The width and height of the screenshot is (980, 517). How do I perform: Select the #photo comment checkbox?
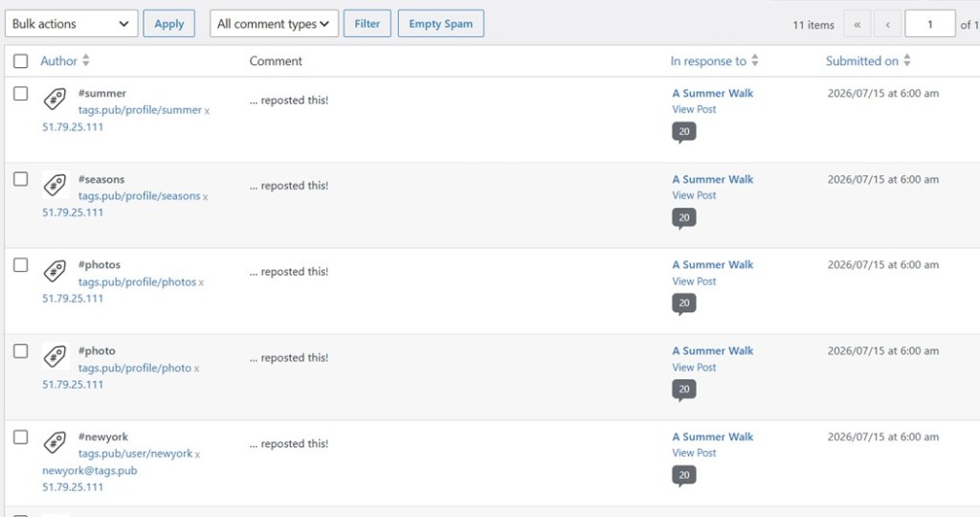[21, 350]
